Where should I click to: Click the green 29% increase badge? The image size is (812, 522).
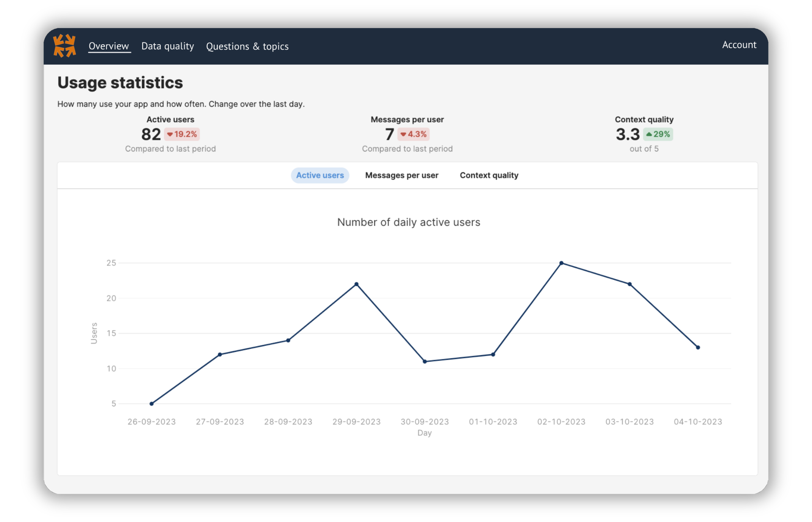[658, 134]
